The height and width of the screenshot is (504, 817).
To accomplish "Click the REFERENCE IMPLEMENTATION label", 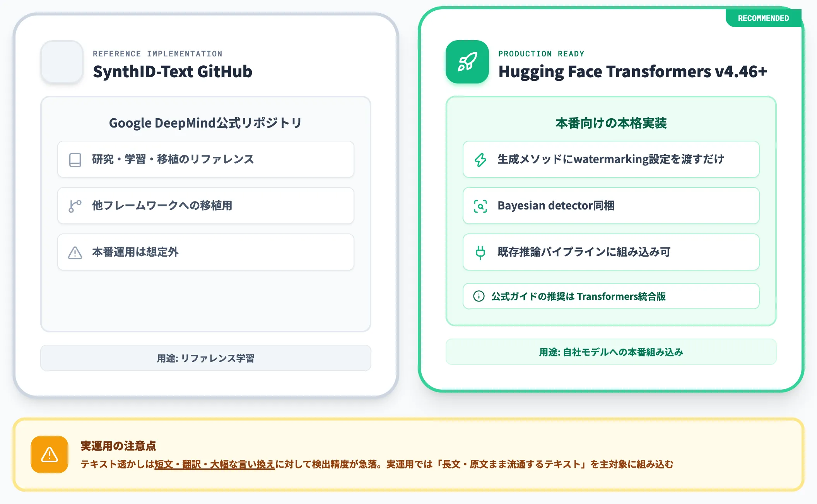I will click(x=157, y=54).
